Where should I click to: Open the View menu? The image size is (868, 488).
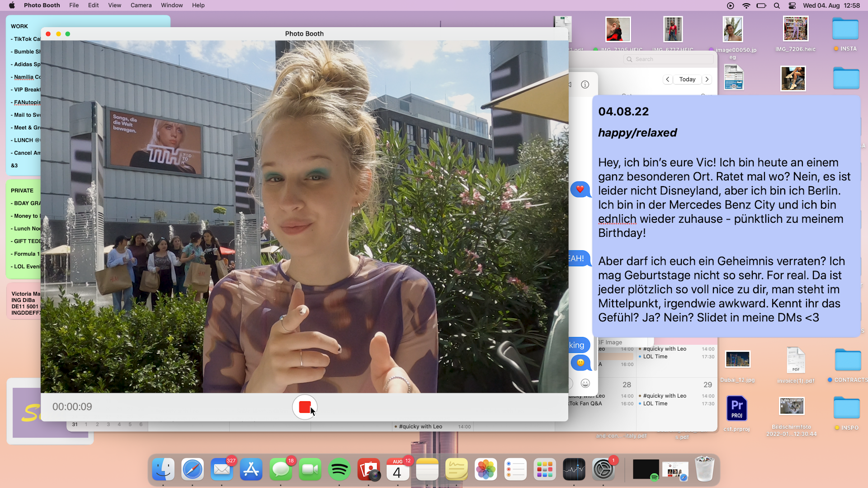[114, 5]
